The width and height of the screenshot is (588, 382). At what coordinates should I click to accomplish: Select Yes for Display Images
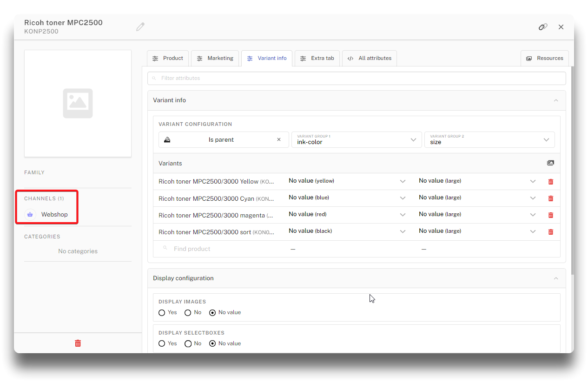click(x=162, y=313)
